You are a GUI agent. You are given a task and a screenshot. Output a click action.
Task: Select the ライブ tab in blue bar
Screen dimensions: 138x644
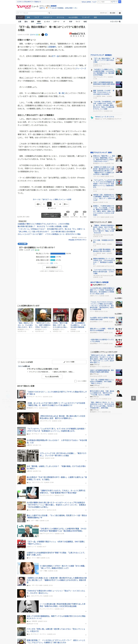click(x=37, y=17)
